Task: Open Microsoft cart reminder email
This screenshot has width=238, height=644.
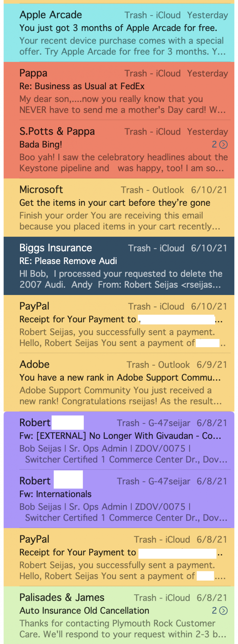Action: pyautogui.click(x=119, y=207)
